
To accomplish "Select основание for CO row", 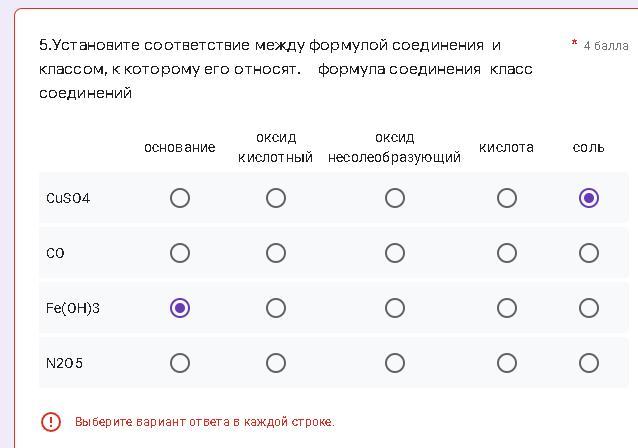I will pyautogui.click(x=180, y=253).
